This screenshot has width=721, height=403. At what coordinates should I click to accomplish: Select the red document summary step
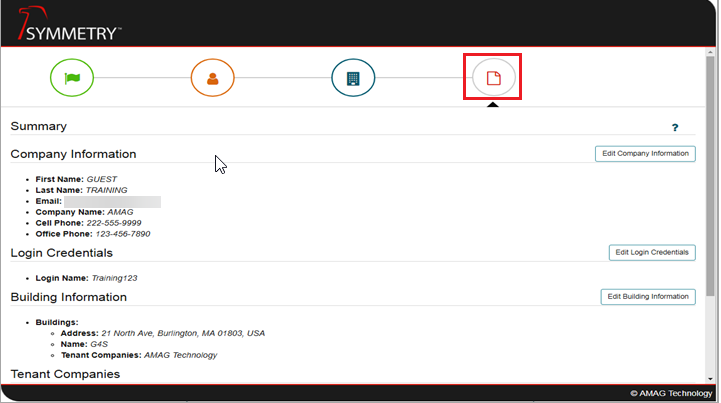click(493, 78)
